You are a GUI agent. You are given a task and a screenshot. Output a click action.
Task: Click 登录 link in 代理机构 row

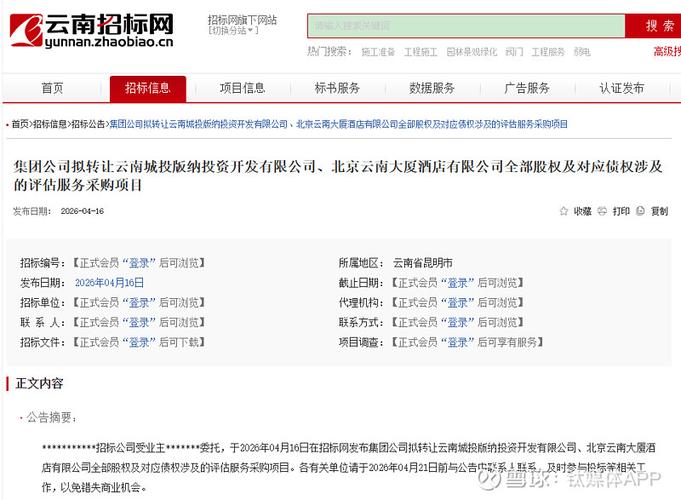coord(457,303)
